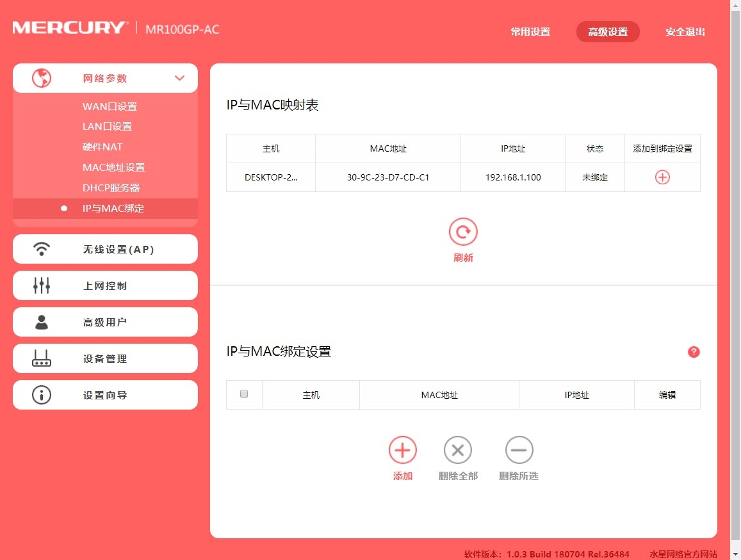Click the 添加到绑定设置 column header
Screen dimensions: 741x560
pos(663,148)
